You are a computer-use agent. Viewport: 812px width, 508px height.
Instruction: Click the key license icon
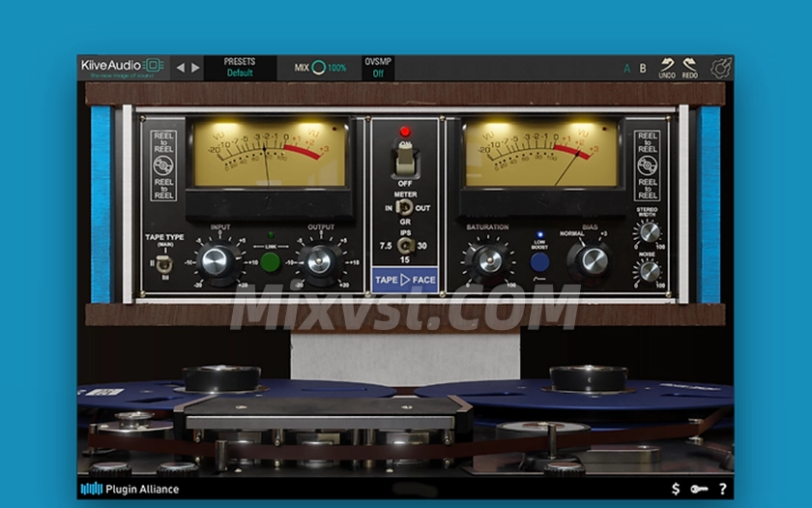699,489
